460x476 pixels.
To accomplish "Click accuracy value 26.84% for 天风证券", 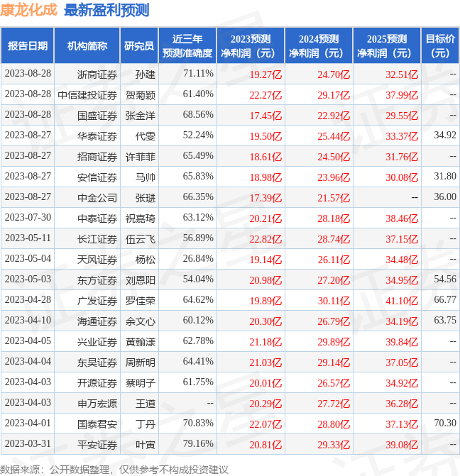I will [198, 258].
